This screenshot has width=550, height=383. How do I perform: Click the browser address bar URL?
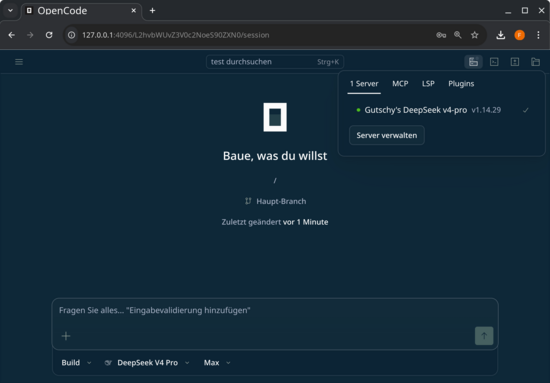click(176, 35)
